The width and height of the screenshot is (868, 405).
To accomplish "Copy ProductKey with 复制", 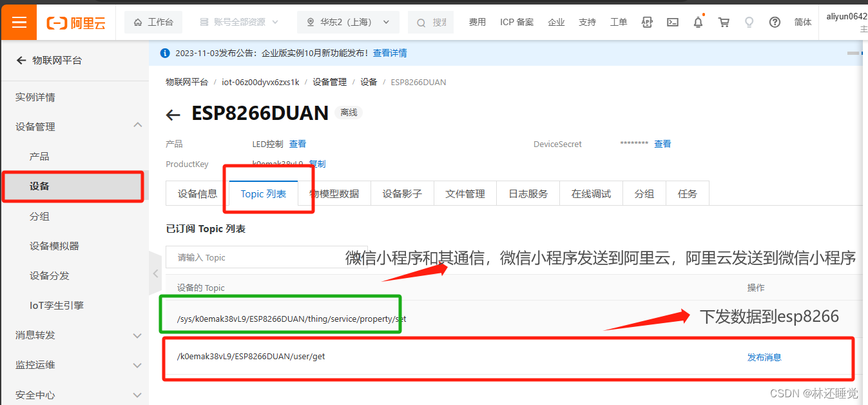I will click(318, 164).
